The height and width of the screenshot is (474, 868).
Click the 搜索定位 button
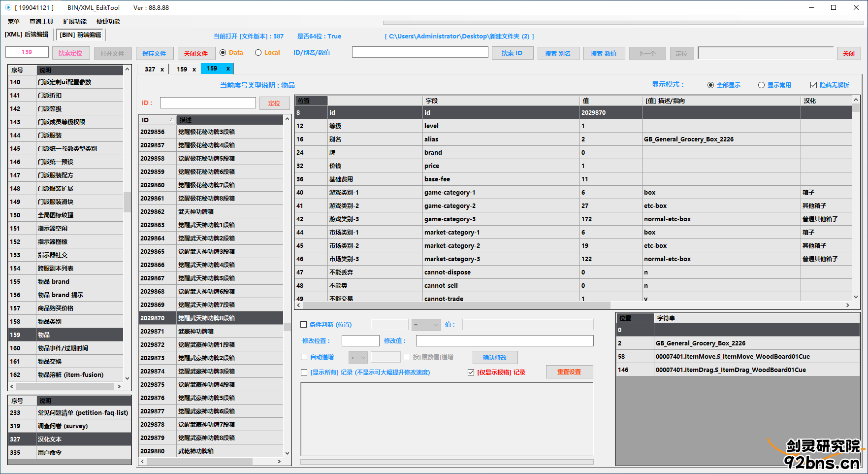pos(70,53)
